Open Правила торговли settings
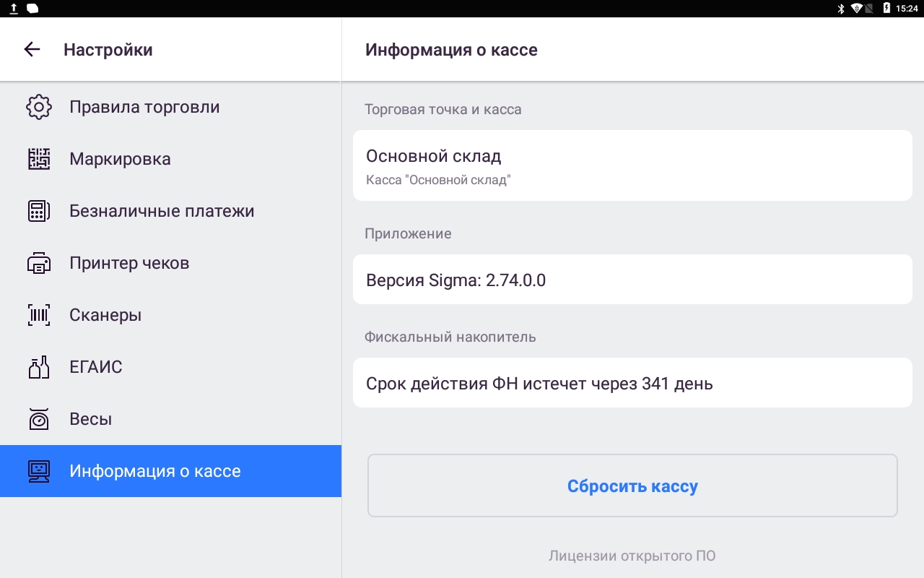This screenshot has height=578, width=924. coord(170,107)
